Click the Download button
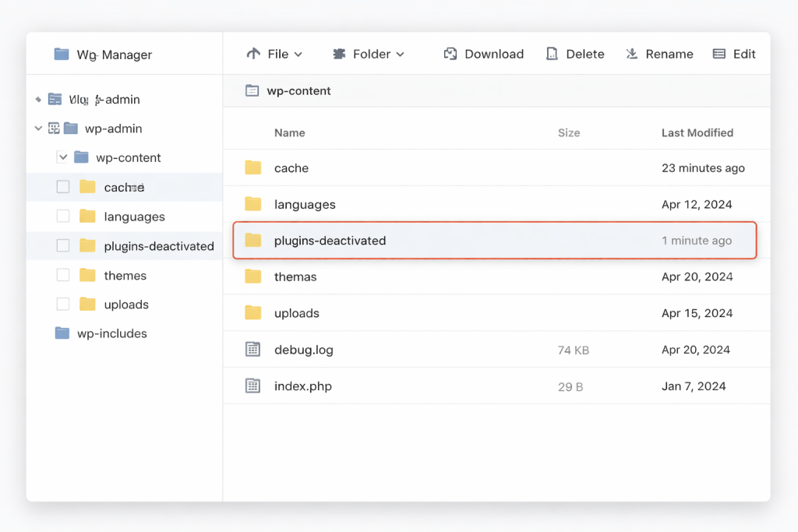Viewport: 798px width, 532px height. click(x=483, y=54)
